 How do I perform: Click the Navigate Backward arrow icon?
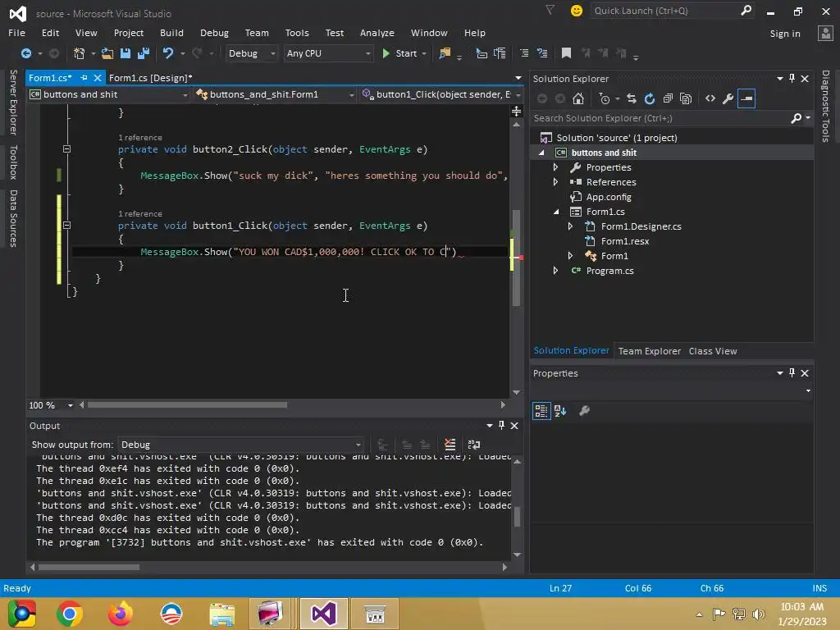(25, 53)
